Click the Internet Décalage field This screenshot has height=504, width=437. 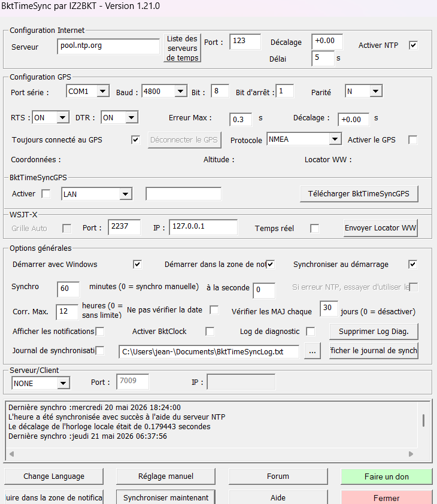click(x=327, y=41)
